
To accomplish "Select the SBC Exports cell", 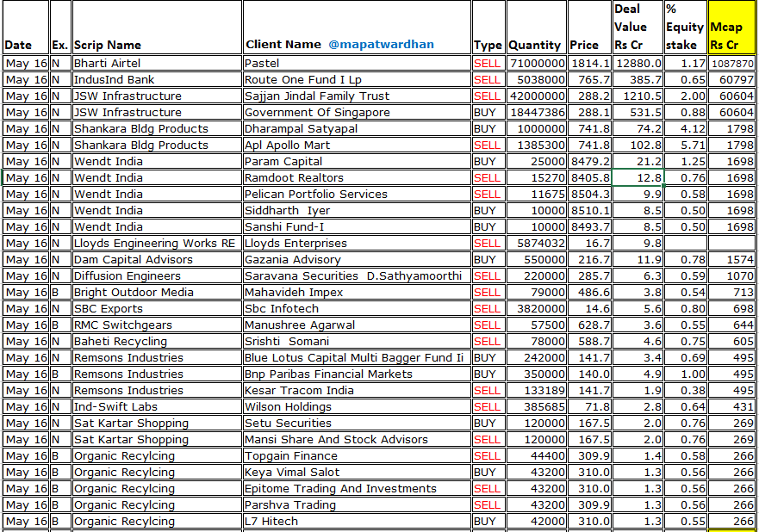I will 157,309.
